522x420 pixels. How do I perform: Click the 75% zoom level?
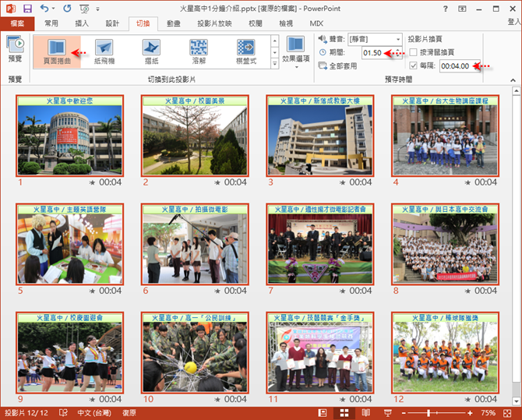(488, 413)
